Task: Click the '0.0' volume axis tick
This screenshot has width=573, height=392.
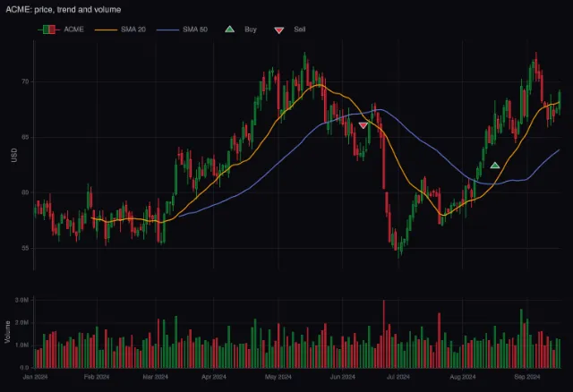Action: [24, 368]
